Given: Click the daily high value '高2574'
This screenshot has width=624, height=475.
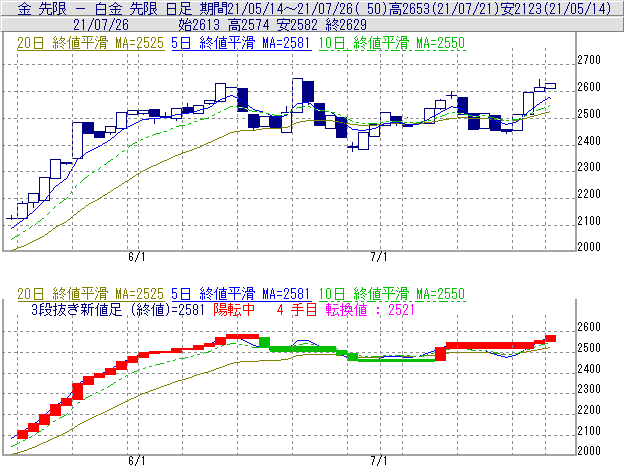Looking at the screenshot, I should [x=248, y=25].
